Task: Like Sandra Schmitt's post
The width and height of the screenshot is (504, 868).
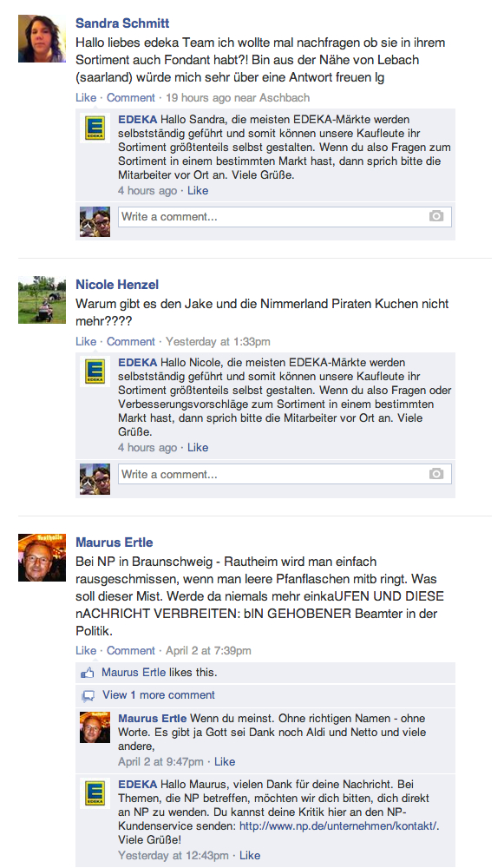Action: (86, 97)
